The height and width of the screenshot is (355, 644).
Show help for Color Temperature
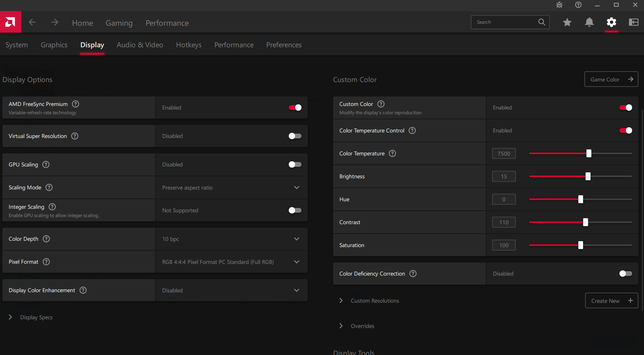tap(392, 153)
